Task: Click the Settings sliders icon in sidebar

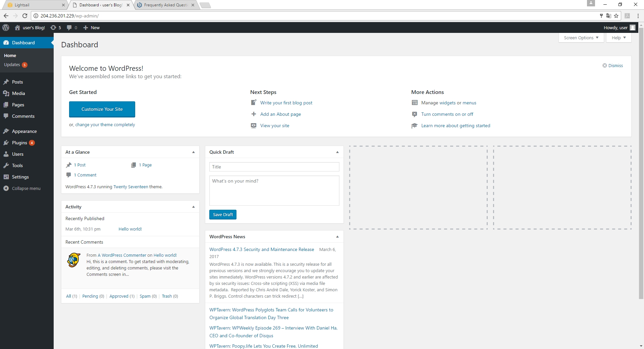Action: pos(6,177)
